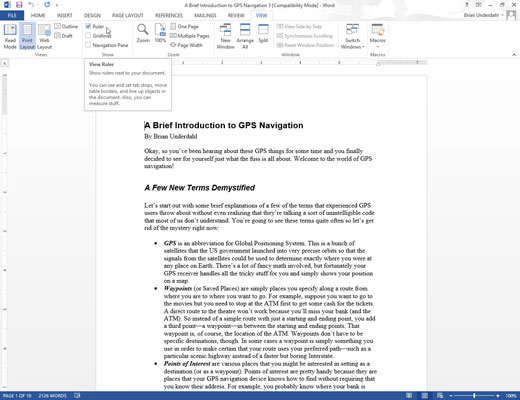The width and height of the screenshot is (520, 400).
Task: Enable the Navigation Pane checkbox
Action: tap(88, 45)
